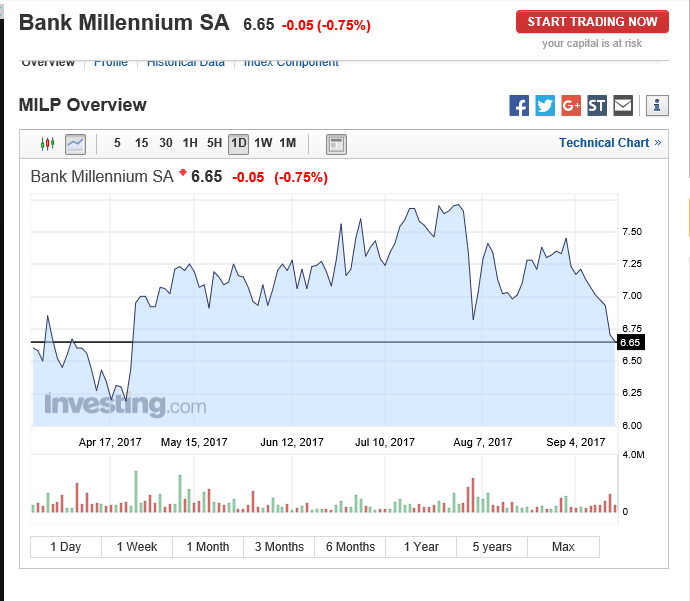Open the chart layout panel icon
690x601 pixels.
tap(336, 144)
